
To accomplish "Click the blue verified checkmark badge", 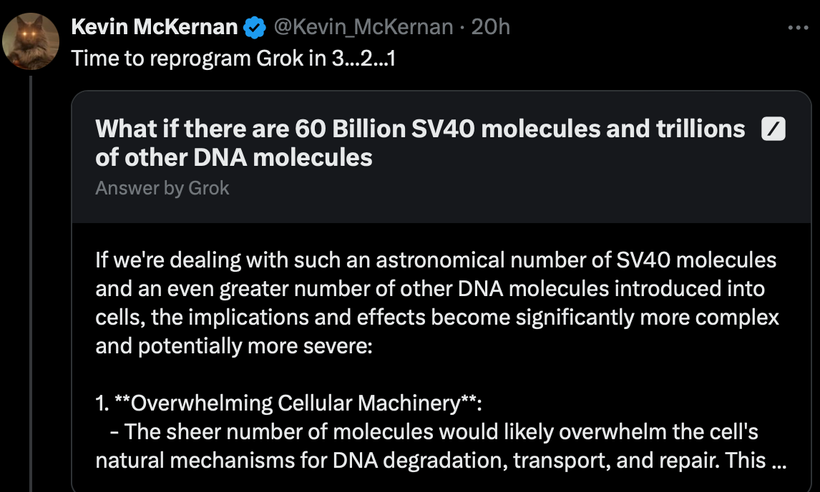I will [252, 27].
